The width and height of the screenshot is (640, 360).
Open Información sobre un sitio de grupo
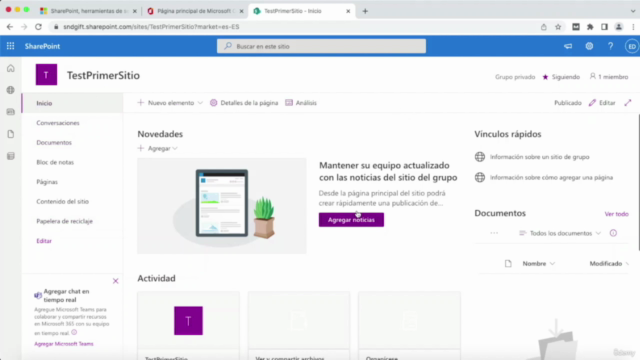[x=540, y=157]
